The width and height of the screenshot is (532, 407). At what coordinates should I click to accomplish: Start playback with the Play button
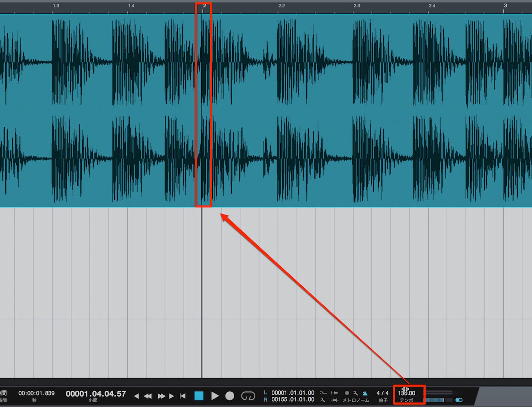(215, 396)
